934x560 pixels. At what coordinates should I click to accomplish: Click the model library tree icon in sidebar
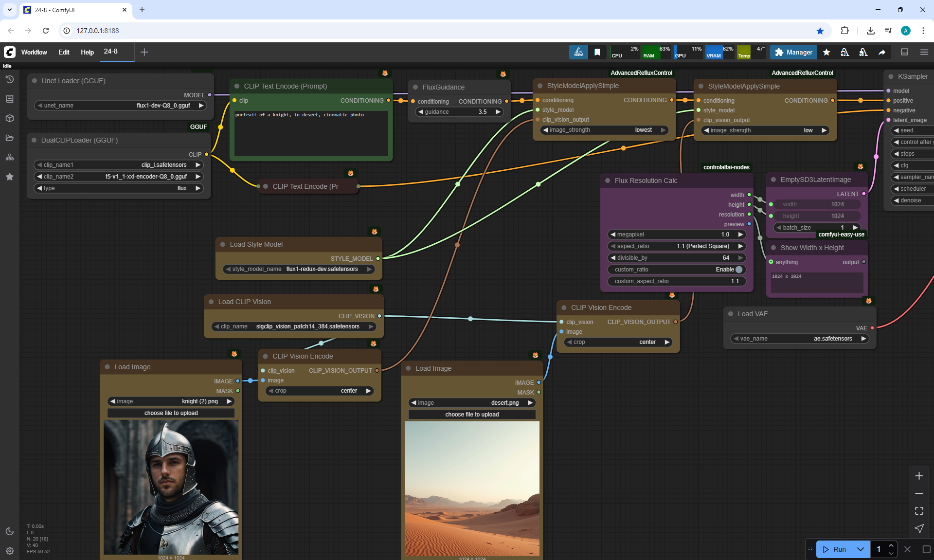pyautogui.click(x=10, y=157)
